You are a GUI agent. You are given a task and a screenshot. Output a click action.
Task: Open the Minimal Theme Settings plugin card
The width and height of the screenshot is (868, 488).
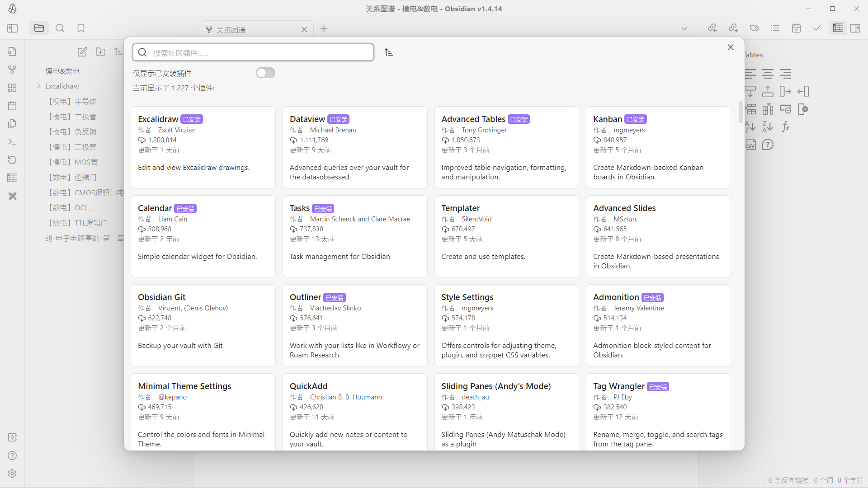(203, 412)
